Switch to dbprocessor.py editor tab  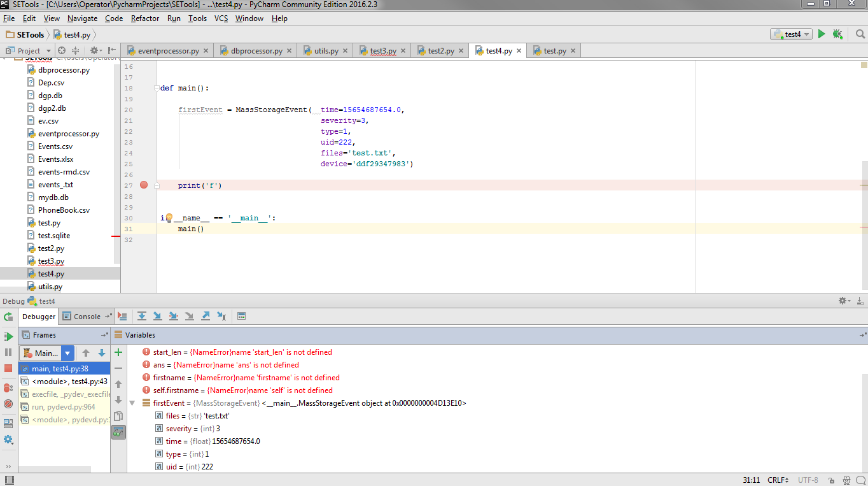pos(256,51)
